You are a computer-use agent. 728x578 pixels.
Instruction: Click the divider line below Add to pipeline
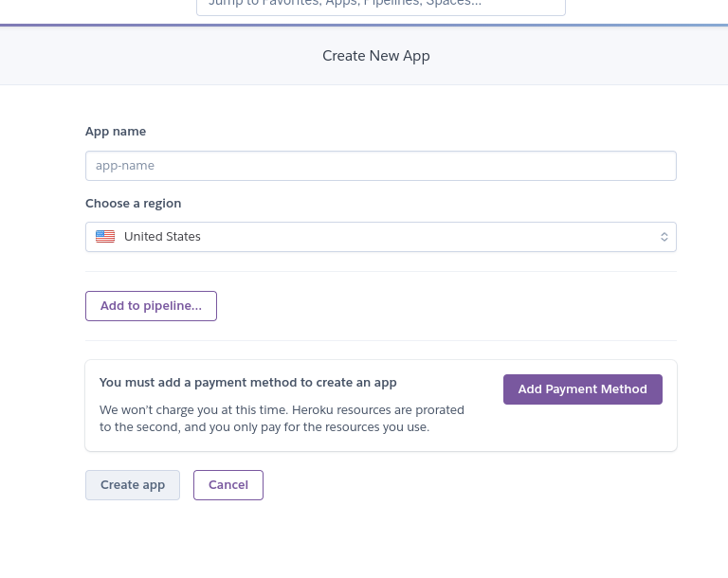pyautogui.click(x=380, y=340)
